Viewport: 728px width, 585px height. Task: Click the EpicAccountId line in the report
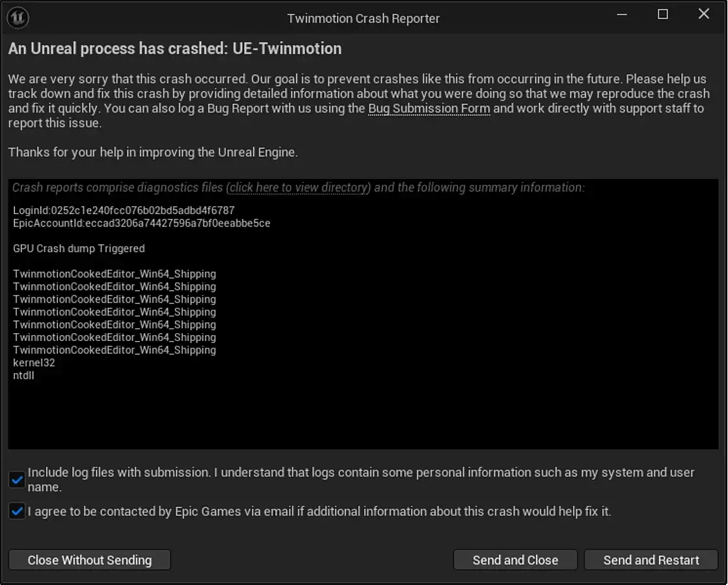click(141, 223)
